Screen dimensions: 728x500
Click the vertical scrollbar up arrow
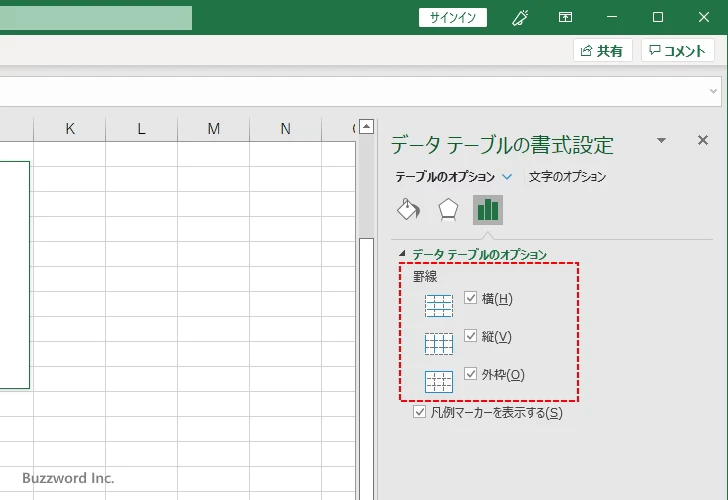pos(366,126)
